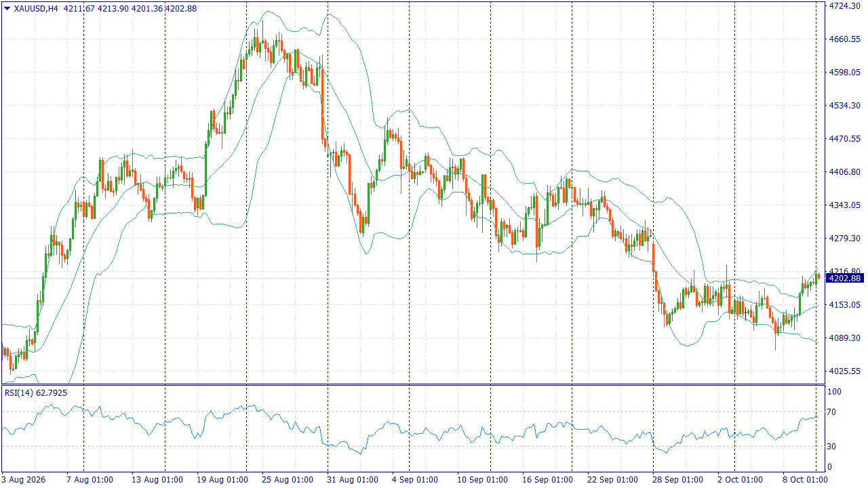Viewport: 868px width, 488px height.
Task: Click the 4660.55 price axis label
Action: pyautogui.click(x=844, y=39)
